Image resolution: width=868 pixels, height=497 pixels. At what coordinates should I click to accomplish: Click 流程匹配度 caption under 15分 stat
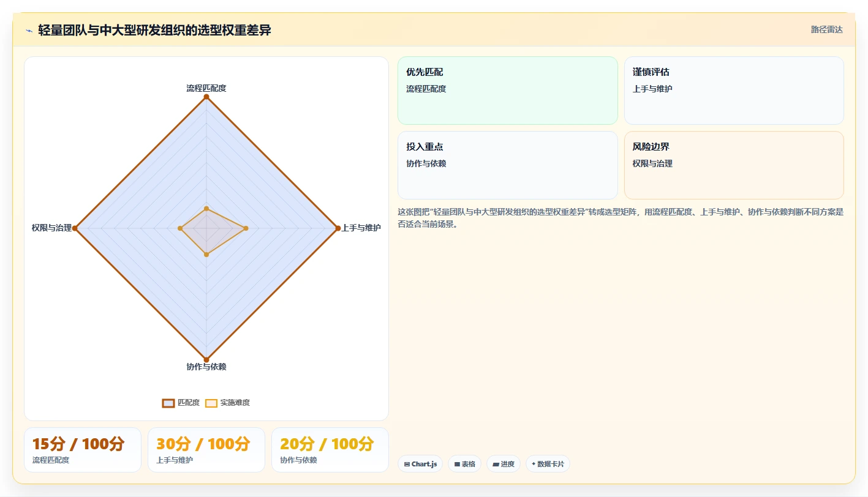[x=51, y=460]
